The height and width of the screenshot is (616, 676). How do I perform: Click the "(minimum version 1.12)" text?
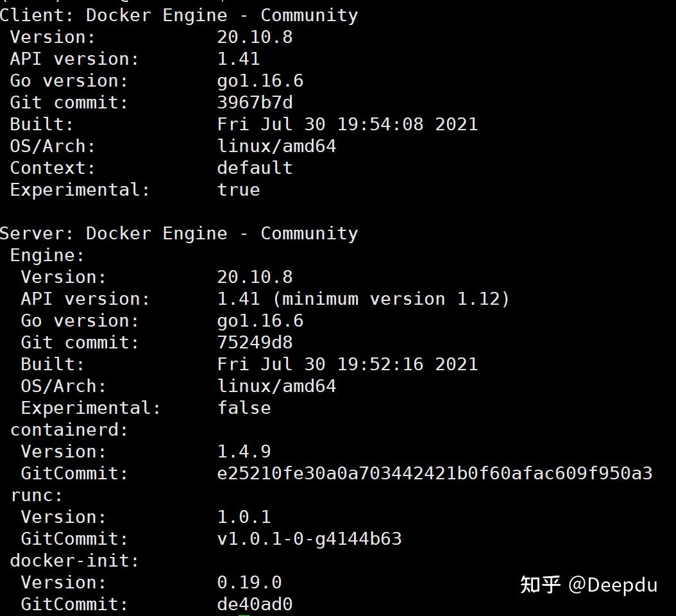(x=396, y=299)
